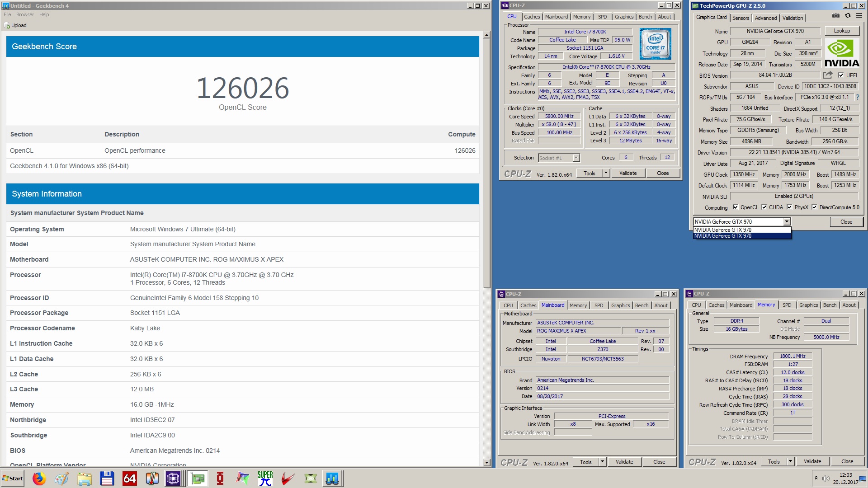Click the Intel Core i7 logo in CPU-Z
The image size is (868, 488).
655,44
